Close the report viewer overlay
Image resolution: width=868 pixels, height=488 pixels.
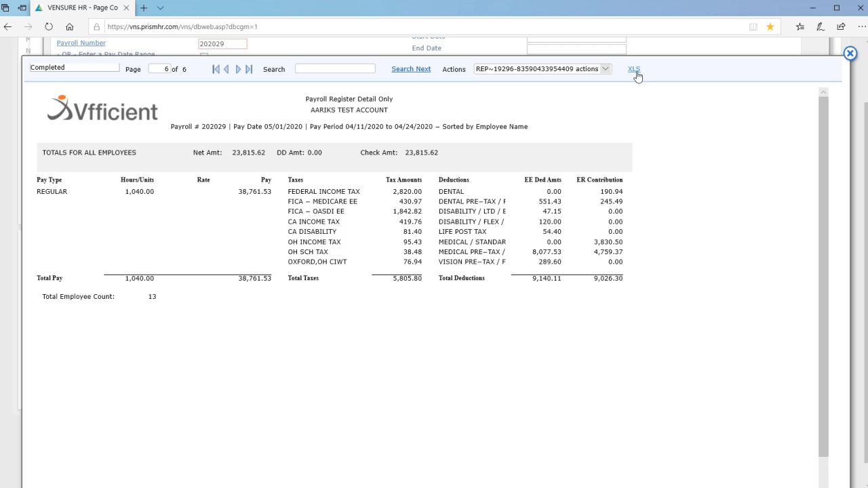pos(850,54)
